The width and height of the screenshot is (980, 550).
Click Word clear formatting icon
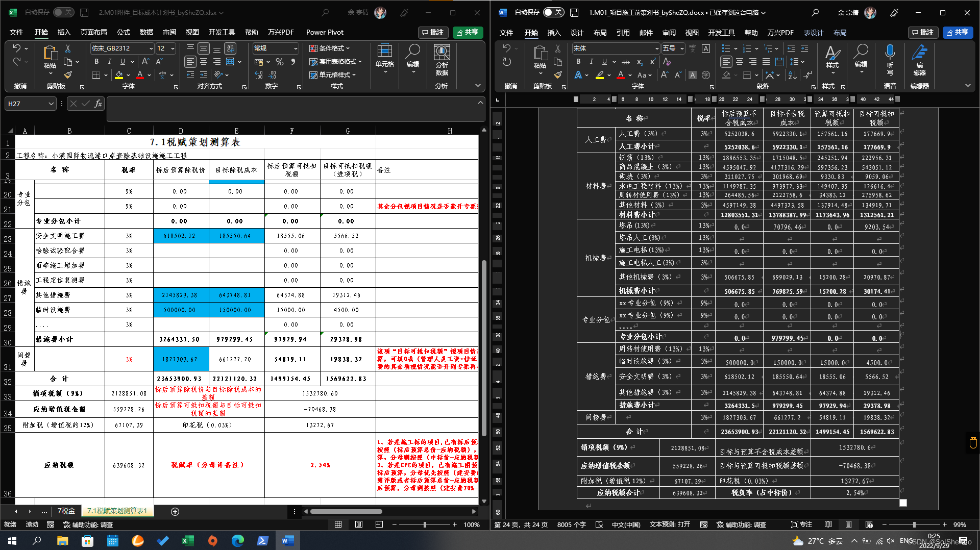(x=667, y=62)
